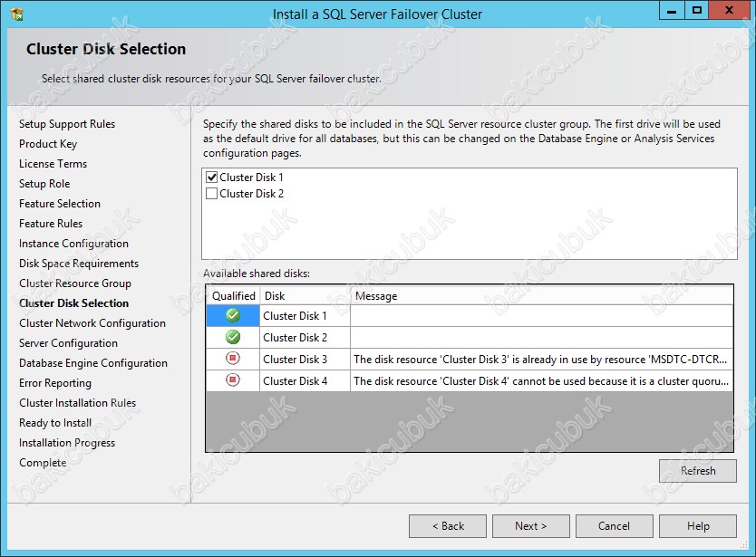The width and height of the screenshot is (756, 557).
Task: Select the Cluster Disk 2 name cell in the table
Action: tap(305, 337)
